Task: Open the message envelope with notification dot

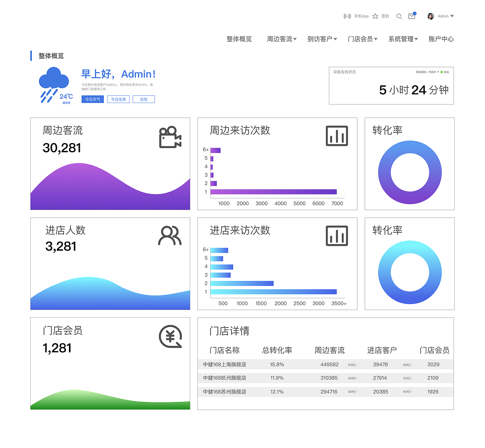Action: point(411,16)
